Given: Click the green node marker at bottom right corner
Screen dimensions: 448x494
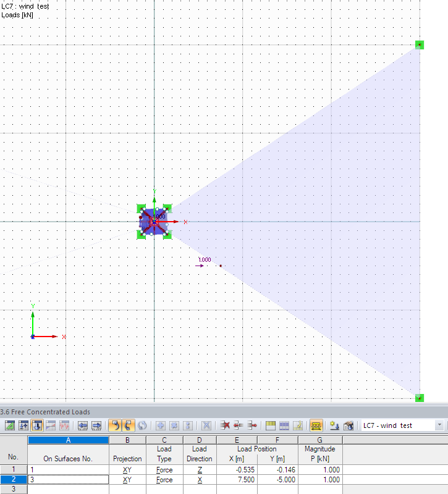Looking at the screenshot, I should tap(420, 398).
